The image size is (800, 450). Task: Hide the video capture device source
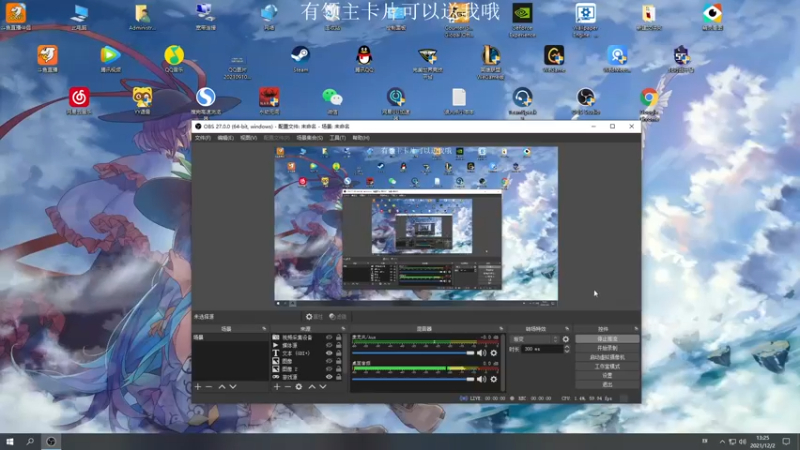(x=329, y=338)
